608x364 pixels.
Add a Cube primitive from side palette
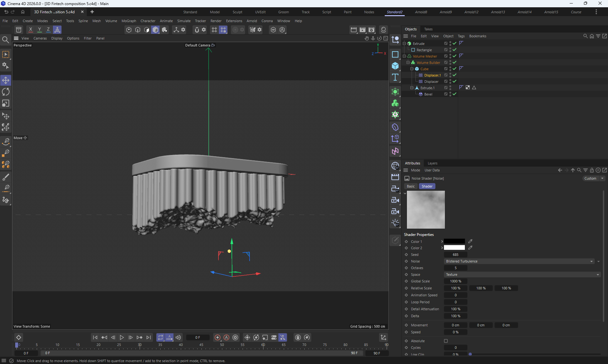[x=395, y=66]
